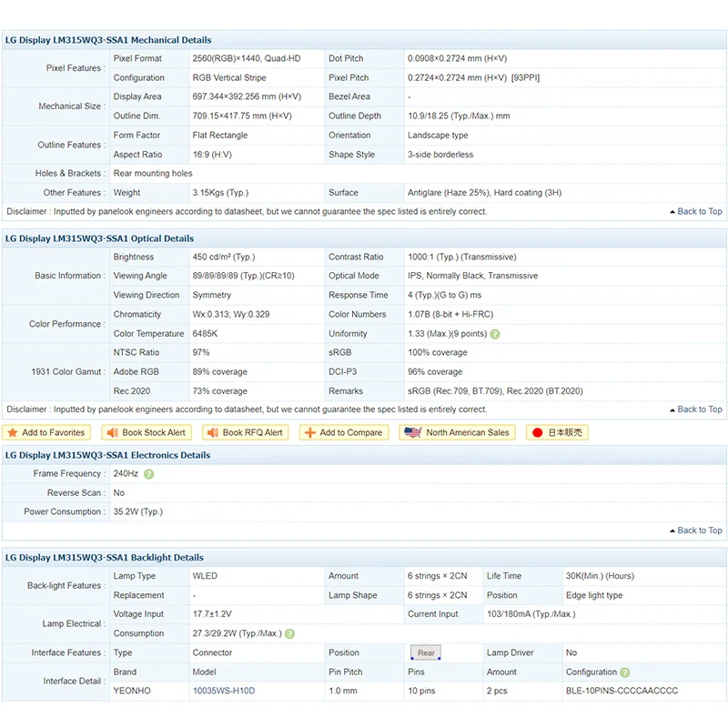Image resolution: width=728 pixels, height=728 pixels.
Task: Click the "Flat Rectangle" form factor value
Action: (x=220, y=136)
